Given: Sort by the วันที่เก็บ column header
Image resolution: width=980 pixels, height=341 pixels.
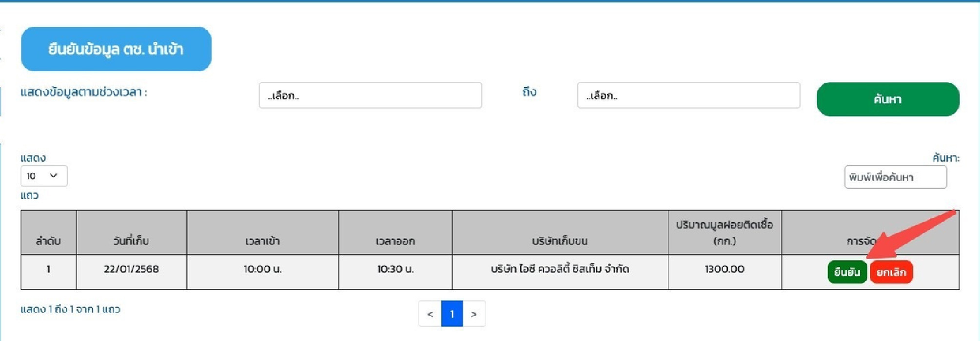Looking at the screenshot, I should [x=131, y=232].
